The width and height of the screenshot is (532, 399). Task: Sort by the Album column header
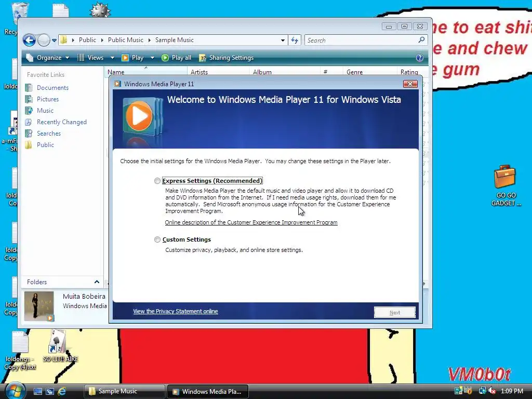click(x=285, y=72)
